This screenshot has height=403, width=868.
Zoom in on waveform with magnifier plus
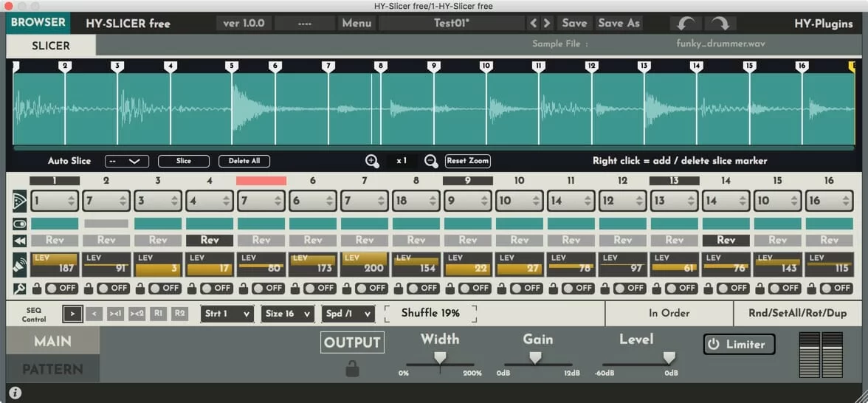[373, 161]
